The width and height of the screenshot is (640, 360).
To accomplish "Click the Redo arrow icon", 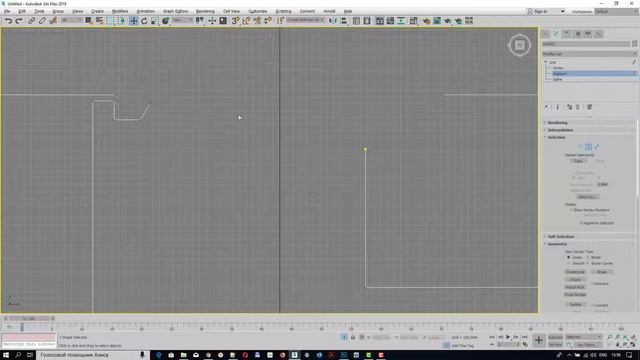I will click(19, 20).
